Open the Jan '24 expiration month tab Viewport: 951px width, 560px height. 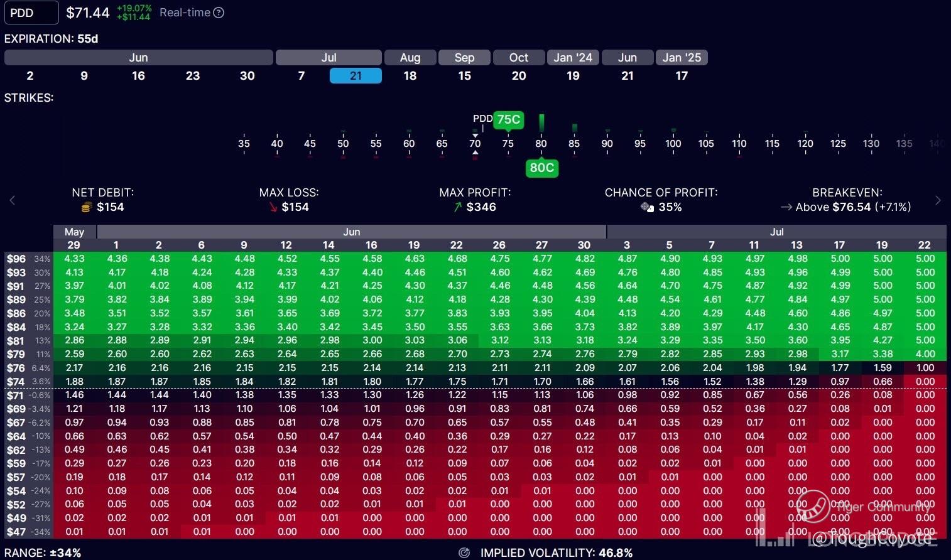tap(573, 58)
